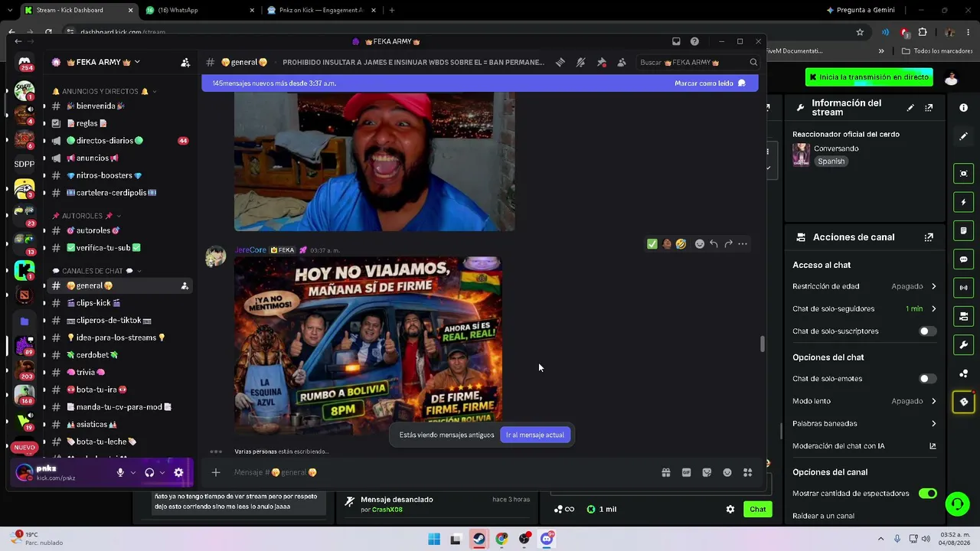Viewport: 980px width, 551px height.
Task: Click Marcar como leído
Action: (710, 83)
